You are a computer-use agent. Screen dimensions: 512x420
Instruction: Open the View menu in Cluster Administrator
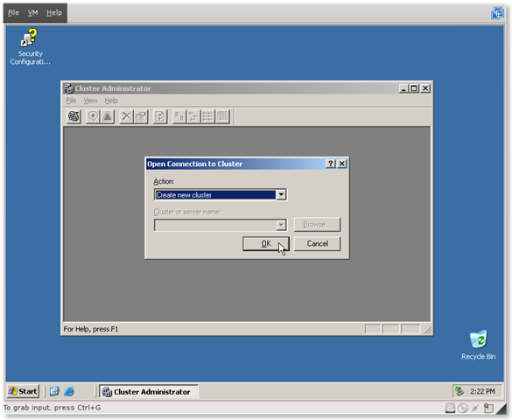pos(90,101)
